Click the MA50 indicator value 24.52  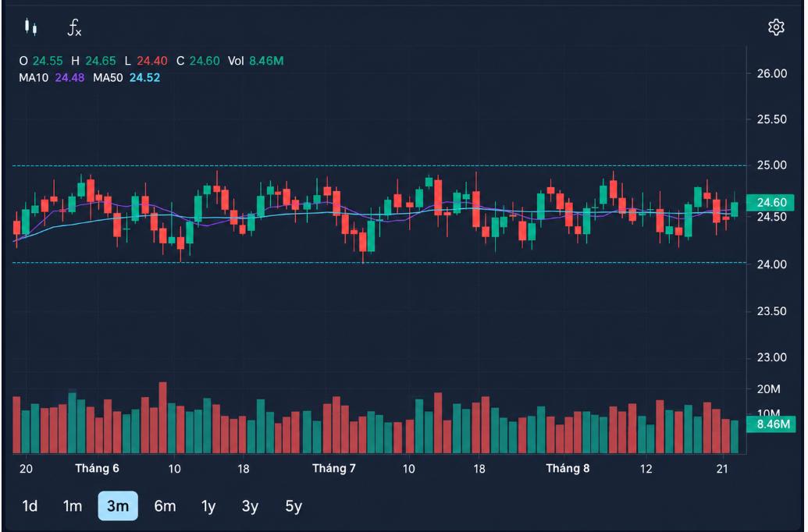[x=144, y=78]
